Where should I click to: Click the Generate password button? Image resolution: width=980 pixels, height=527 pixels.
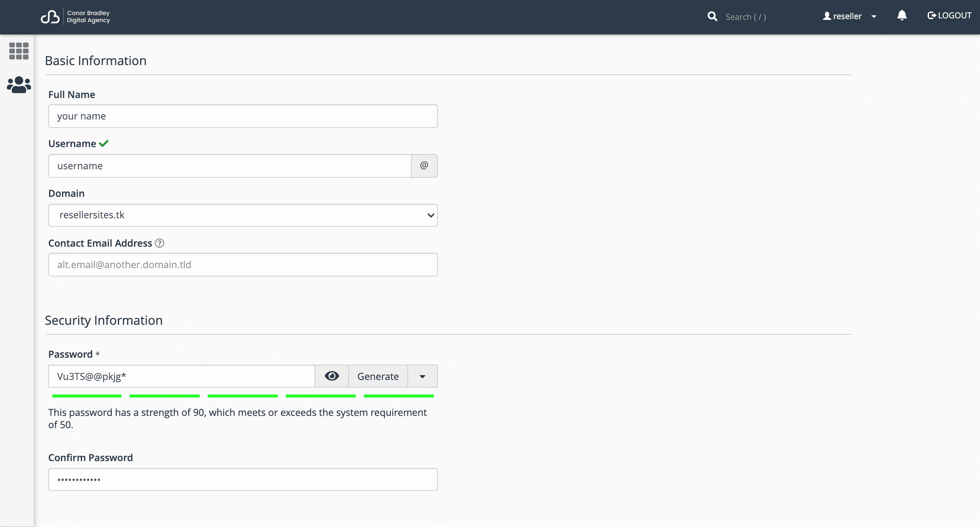tap(378, 376)
